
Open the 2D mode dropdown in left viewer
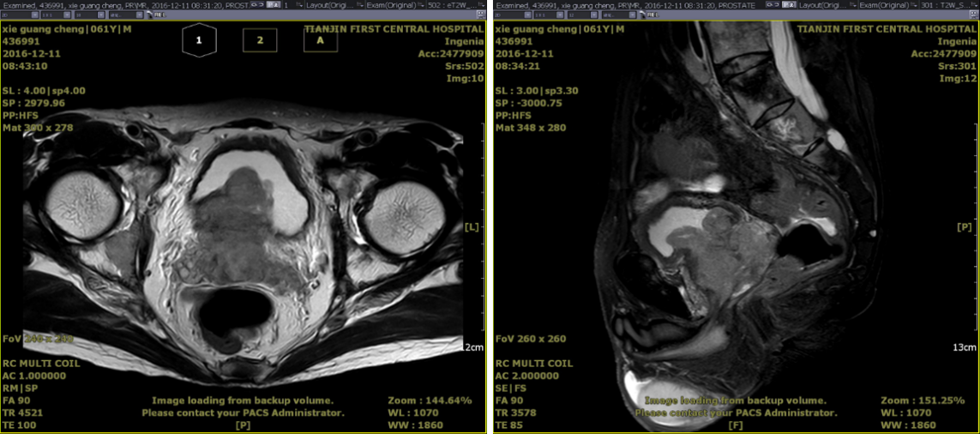(20, 15)
